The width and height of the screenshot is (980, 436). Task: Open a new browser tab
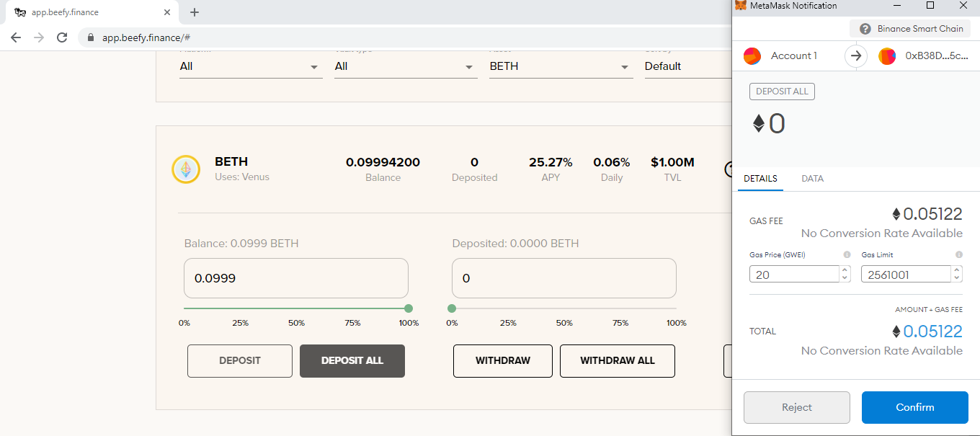point(195,12)
